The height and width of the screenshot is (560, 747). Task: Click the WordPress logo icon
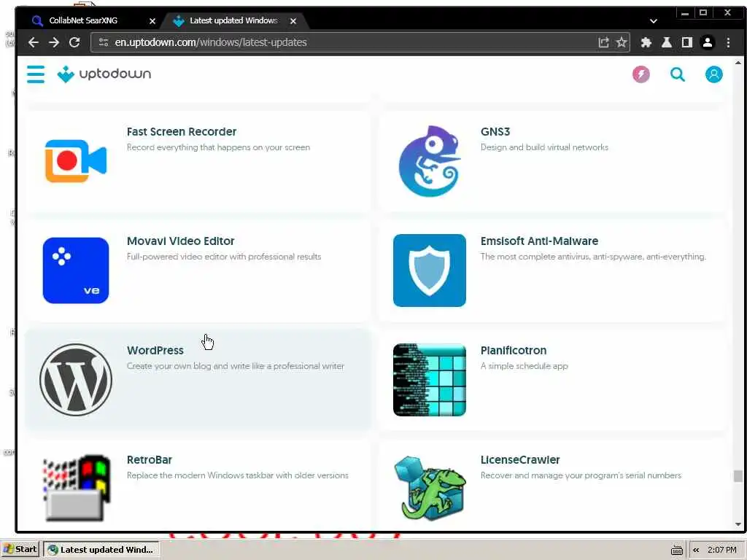point(76,380)
